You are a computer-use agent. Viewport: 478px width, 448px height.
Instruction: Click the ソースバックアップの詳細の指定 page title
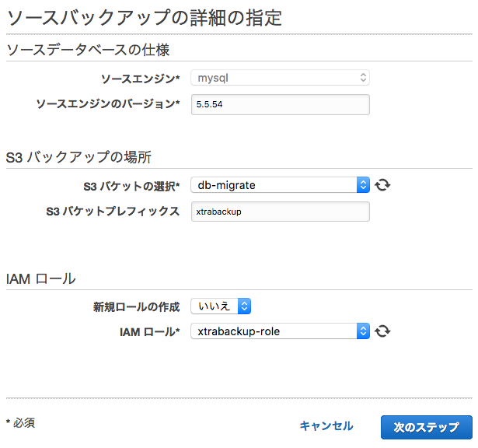coord(145,18)
